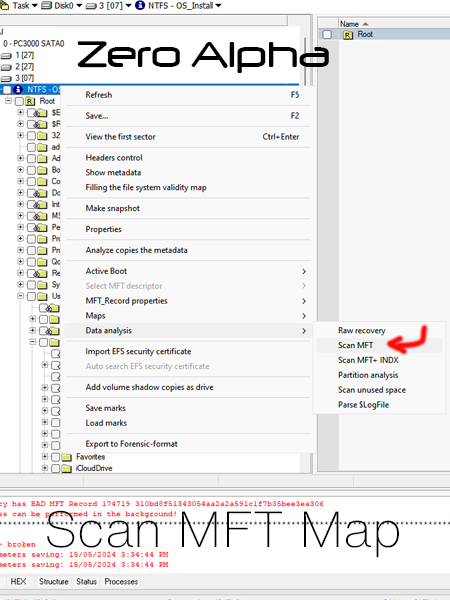This screenshot has width=450, height=600.
Task: Select Import EFS security certificate
Action: 188,352
